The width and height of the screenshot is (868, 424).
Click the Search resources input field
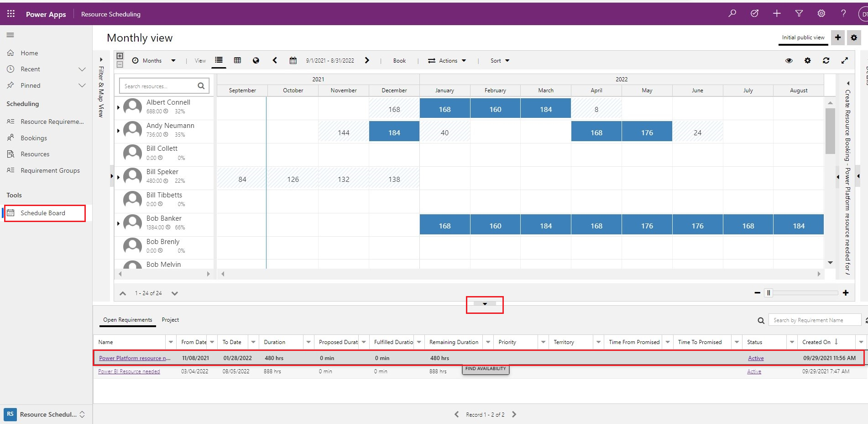click(x=158, y=86)
